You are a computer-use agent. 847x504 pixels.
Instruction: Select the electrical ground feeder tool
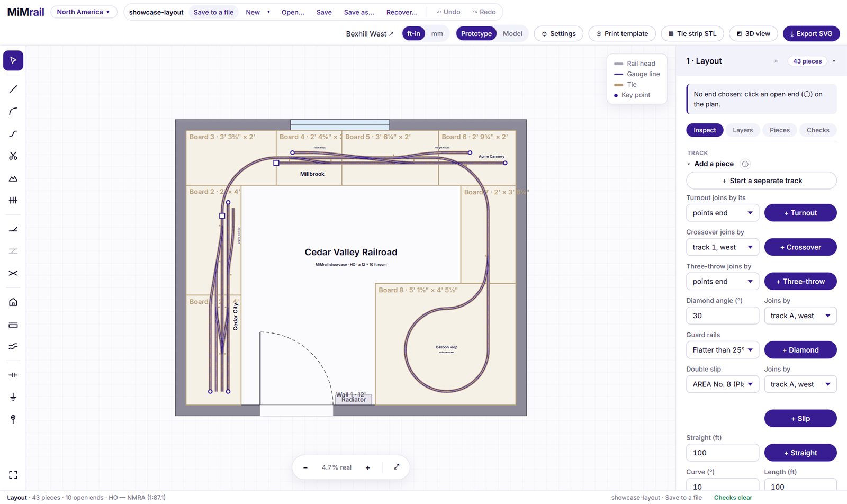13,397
